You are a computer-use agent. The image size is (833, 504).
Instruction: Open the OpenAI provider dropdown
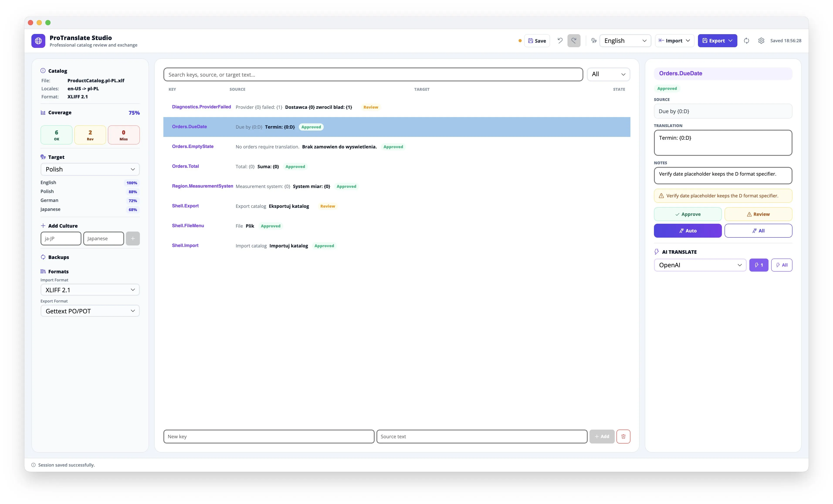[x=700, y=265]
